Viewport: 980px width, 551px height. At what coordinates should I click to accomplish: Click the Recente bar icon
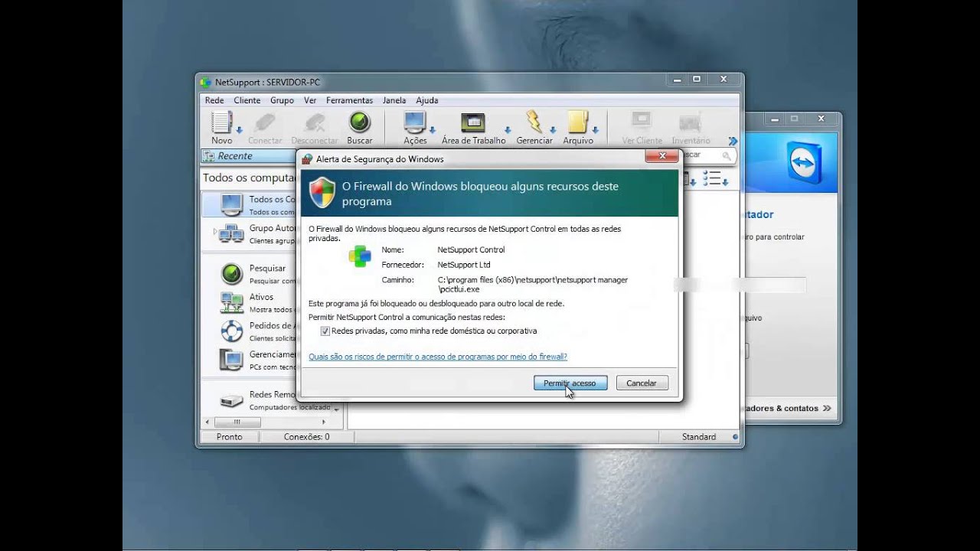[x=209, y=156]
